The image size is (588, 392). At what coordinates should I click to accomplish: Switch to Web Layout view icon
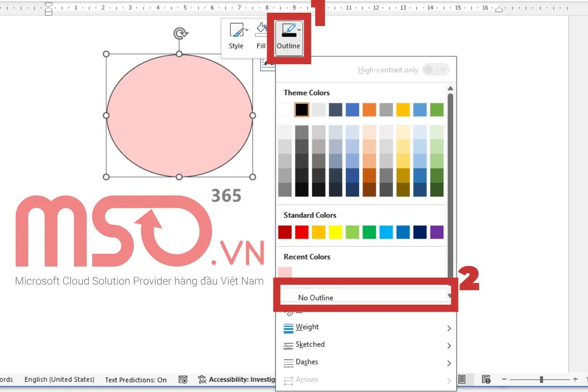tap(486, 379)
